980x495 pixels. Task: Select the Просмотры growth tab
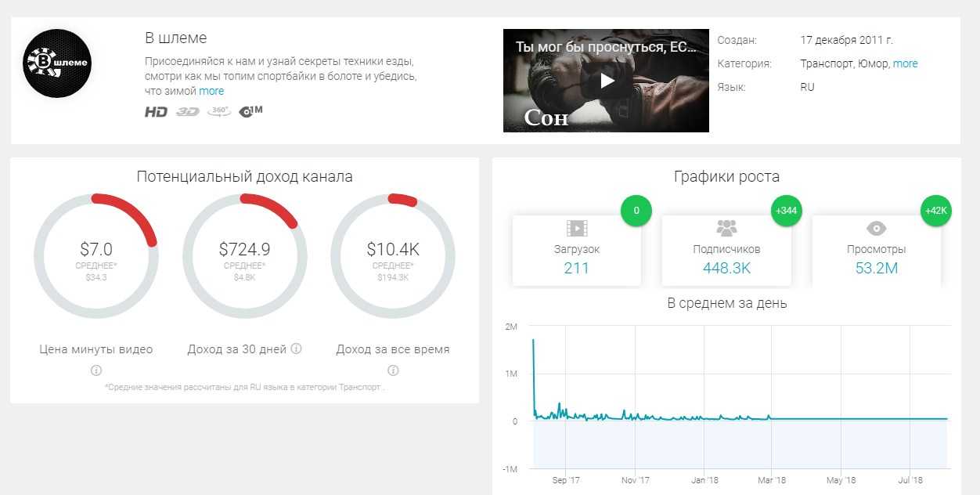[876, 251]
